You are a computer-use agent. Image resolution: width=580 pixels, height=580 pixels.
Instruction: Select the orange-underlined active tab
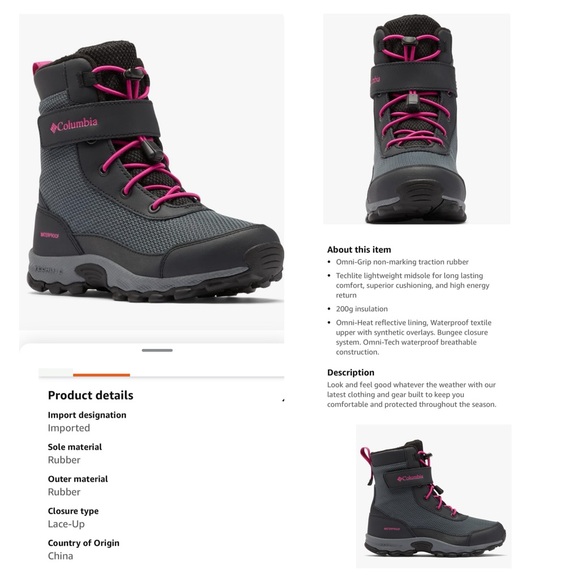point(101,373)
